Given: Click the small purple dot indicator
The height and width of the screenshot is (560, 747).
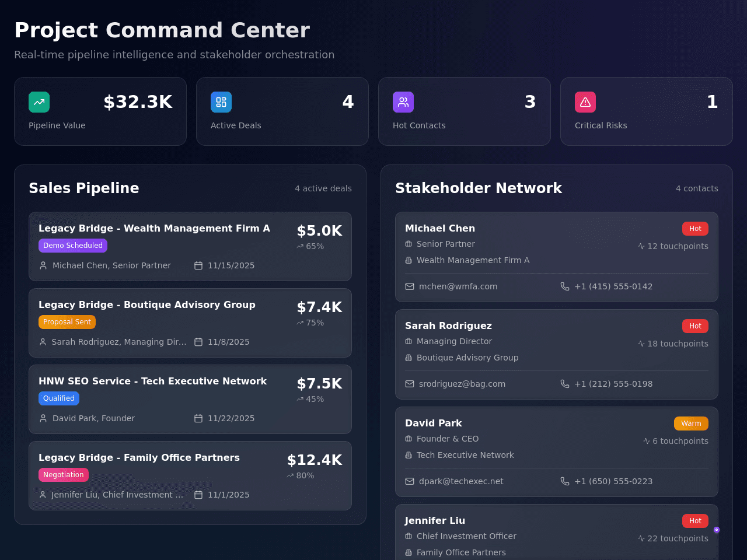Looking at the screenshot, I should tap(717, 530).
